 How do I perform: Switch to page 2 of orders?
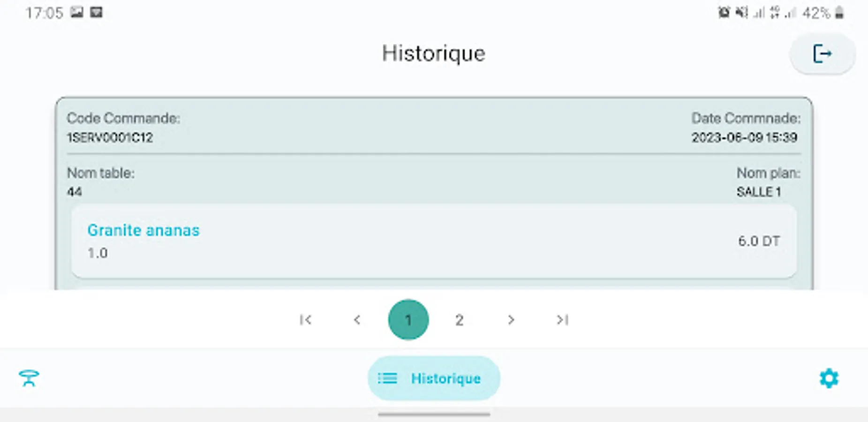(459, 320)
